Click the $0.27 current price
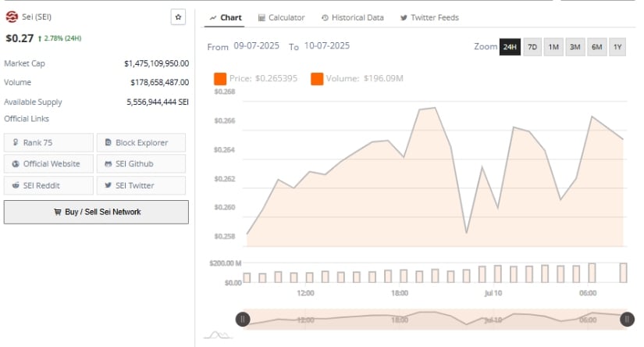This screenshot has height=347, width=644. pyautogui.click(x=20, y=38)
